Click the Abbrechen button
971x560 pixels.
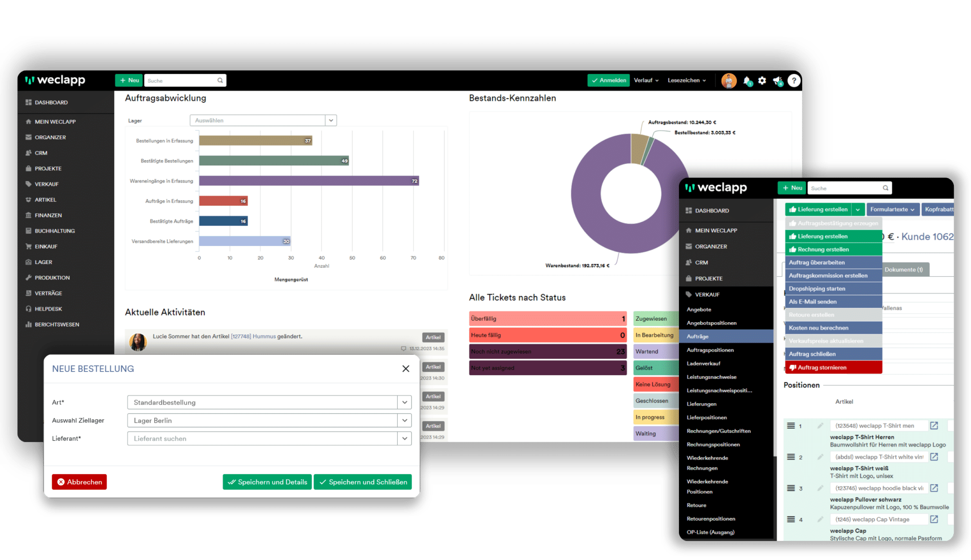(79, 482)
